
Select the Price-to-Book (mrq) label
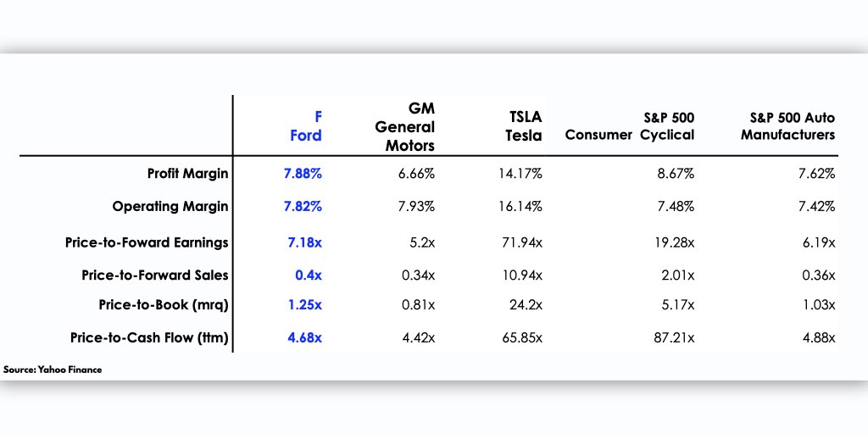[164, 305]
